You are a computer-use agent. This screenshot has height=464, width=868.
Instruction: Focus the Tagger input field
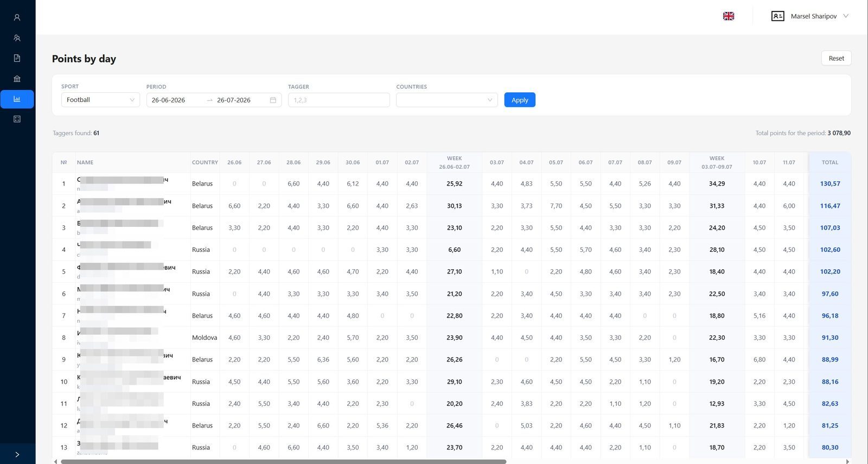[339, 100]
